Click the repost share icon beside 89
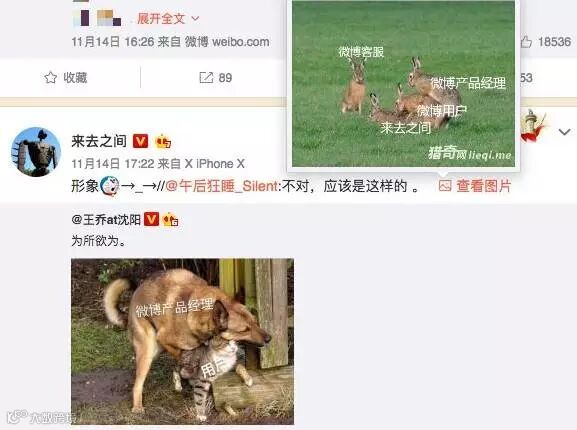The width and height of the screenshot is (577, 430). tap(206, 78)
